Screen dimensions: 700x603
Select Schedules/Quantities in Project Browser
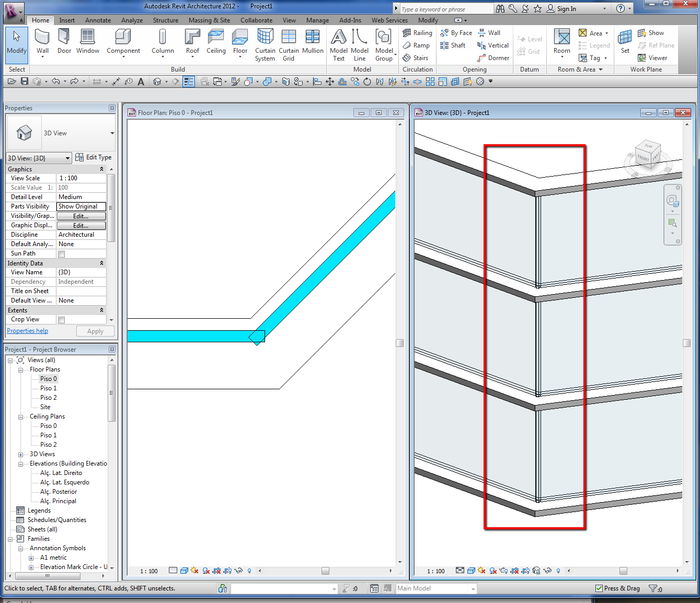pos(56,520)
